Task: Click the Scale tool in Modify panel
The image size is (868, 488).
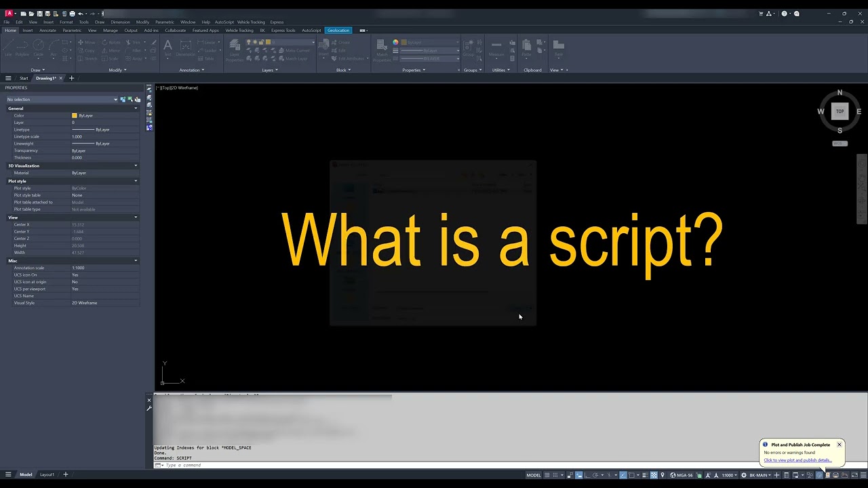Action: tap(111, 58)
